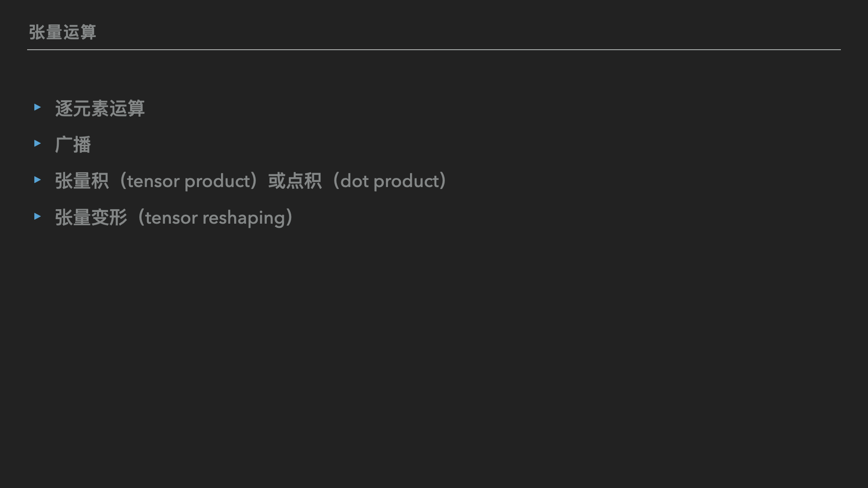Select the word "product" after "dot"
Screen dimensions: 868x488
(406, 181)
